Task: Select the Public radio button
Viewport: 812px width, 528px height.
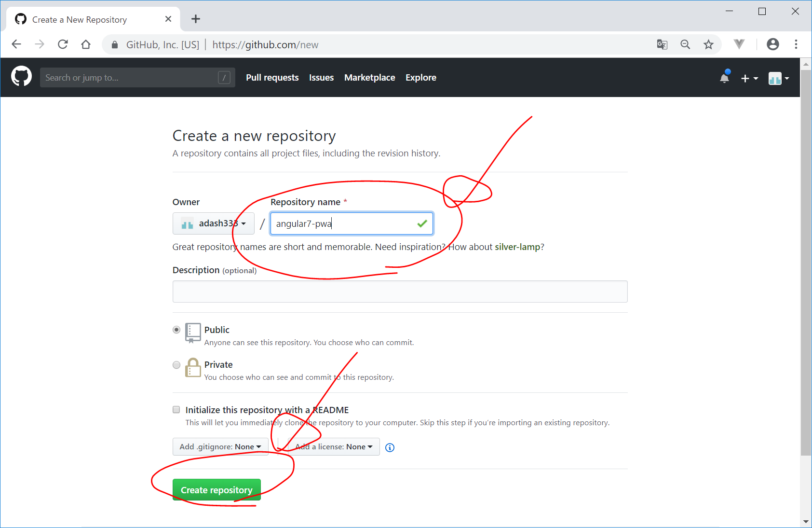Action: [176, 330]
